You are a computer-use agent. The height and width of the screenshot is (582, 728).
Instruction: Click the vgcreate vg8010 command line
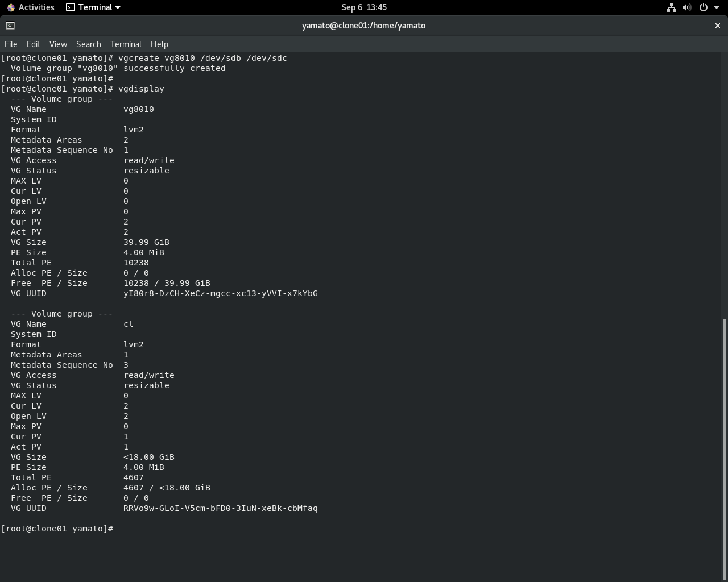pyautogui.click(x=144, y=58)
